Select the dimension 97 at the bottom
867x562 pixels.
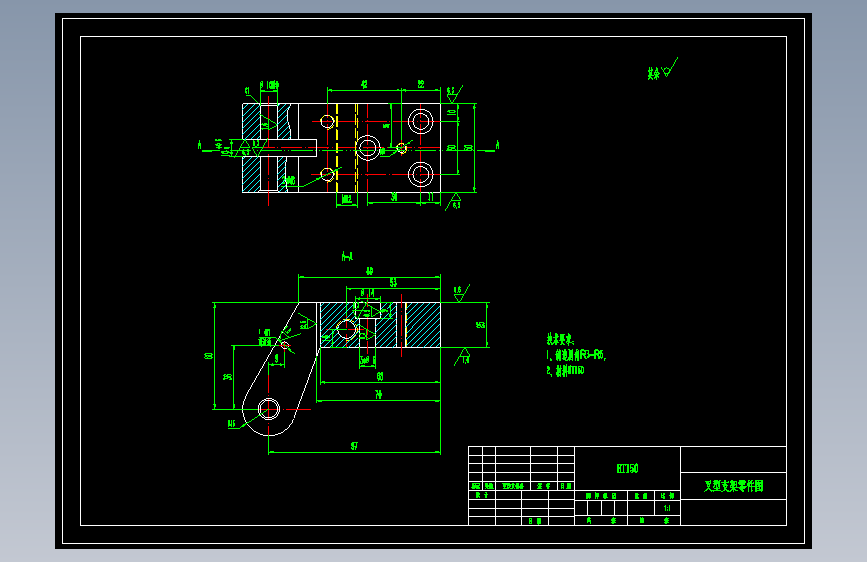[354, 446]
